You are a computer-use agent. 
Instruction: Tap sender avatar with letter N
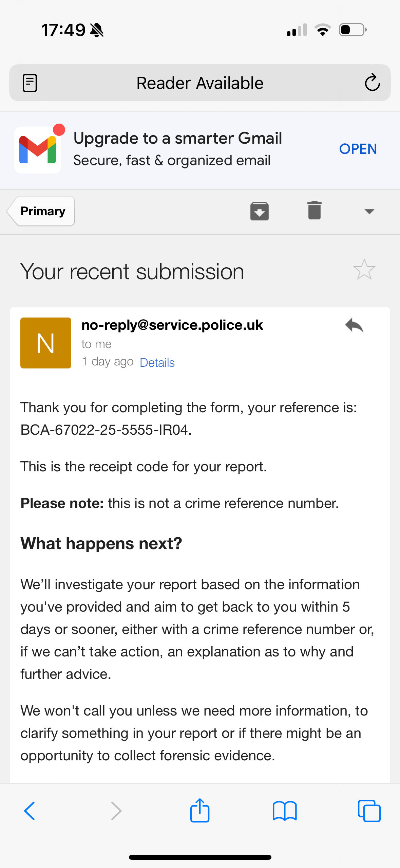(46, 343)
